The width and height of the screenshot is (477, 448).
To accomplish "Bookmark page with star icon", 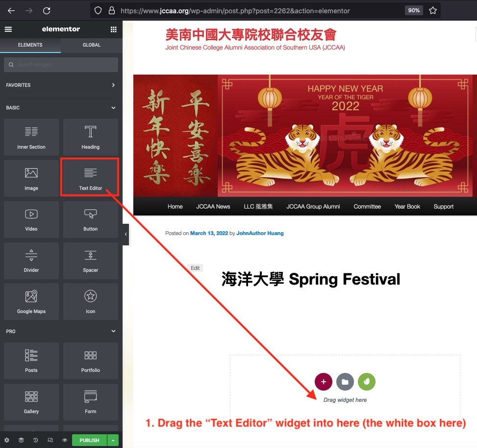I will 432,11.
